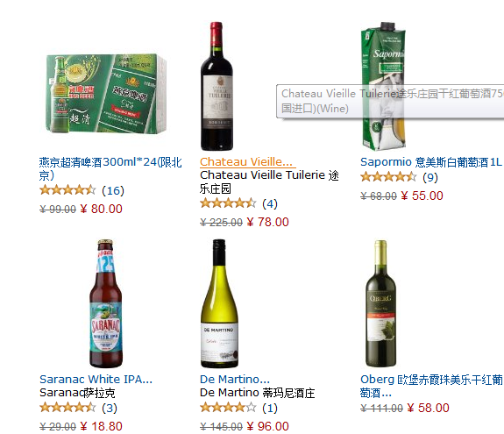Viewport: 504px width, 434px height.
Task: Open the Oberg red wine bottle image
Action: tap(381, 303)
